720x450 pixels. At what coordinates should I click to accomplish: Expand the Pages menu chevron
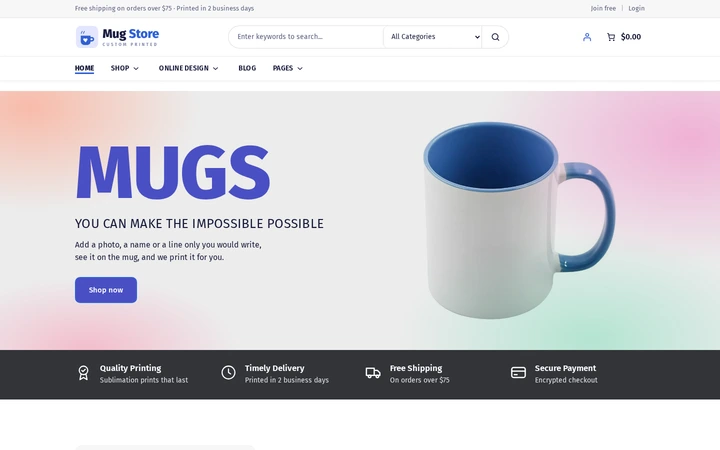300,68
